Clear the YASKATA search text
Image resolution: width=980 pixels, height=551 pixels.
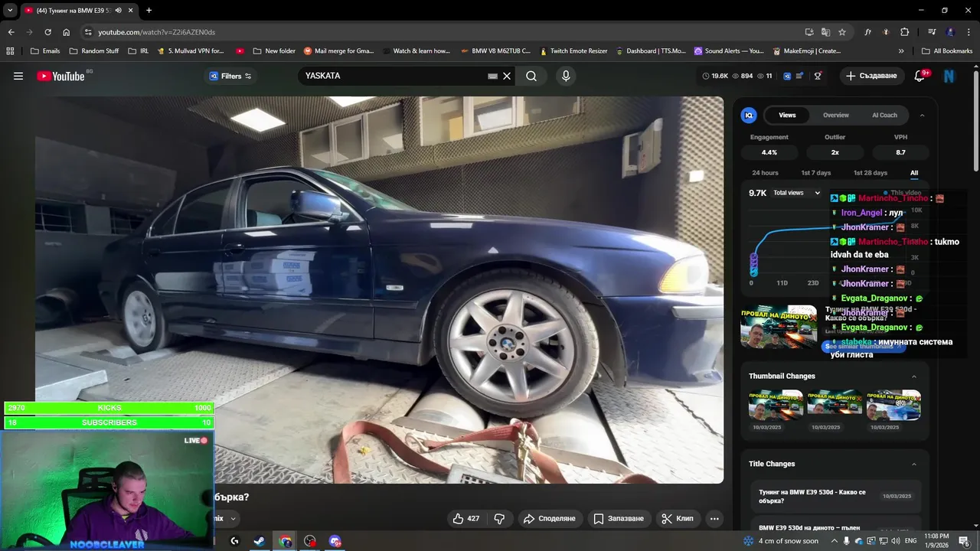coord(507,76)
